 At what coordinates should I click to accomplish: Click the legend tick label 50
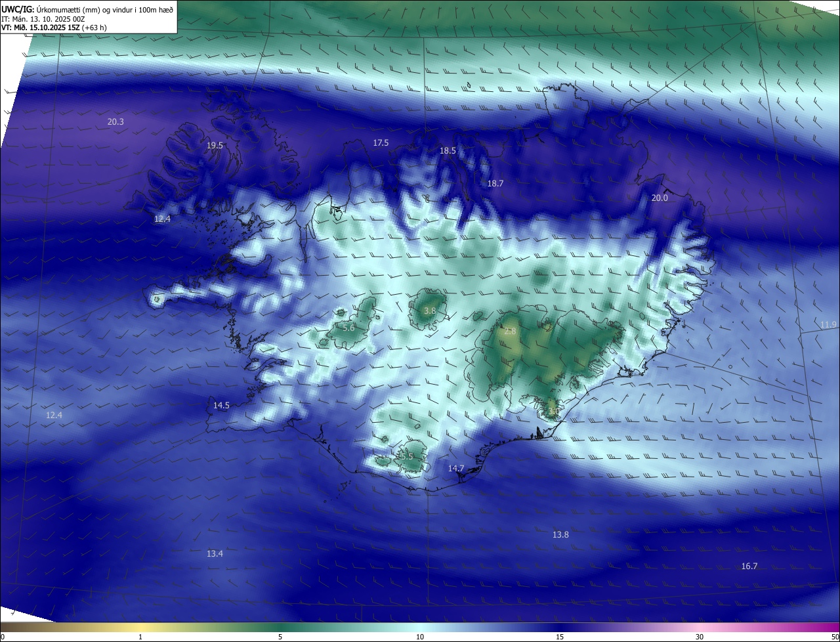pyautogui.click(x=835, y=637)
